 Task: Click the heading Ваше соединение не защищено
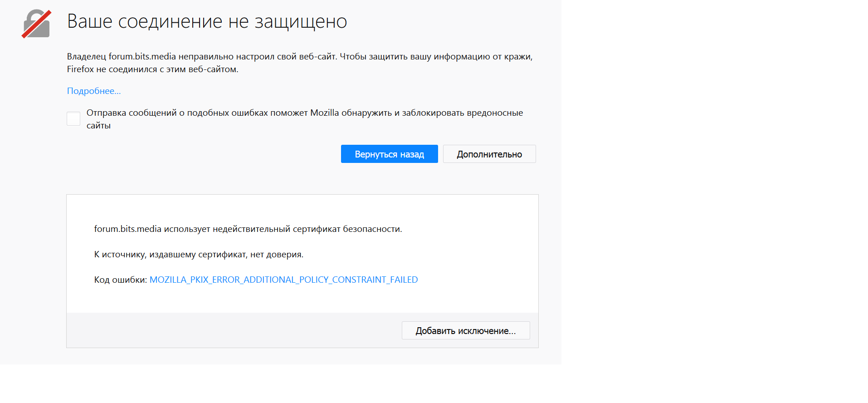207,21
